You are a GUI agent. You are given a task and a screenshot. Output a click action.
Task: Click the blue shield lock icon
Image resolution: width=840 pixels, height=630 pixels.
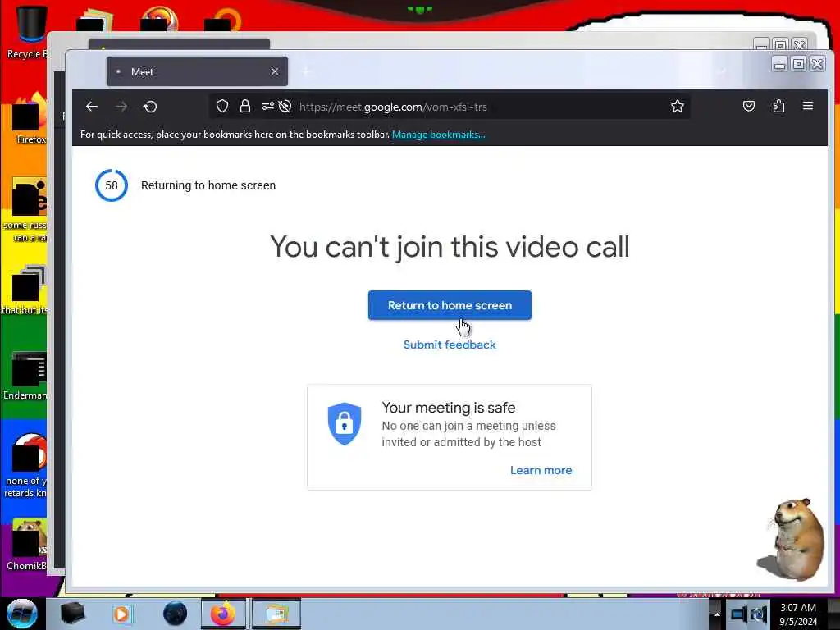[345, 424]
